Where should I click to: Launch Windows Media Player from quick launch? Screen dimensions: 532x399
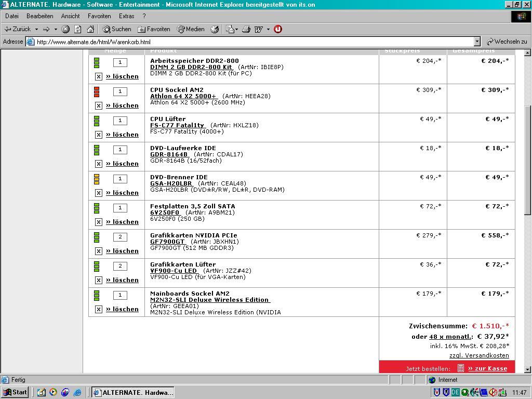click(x=54, y=393)
